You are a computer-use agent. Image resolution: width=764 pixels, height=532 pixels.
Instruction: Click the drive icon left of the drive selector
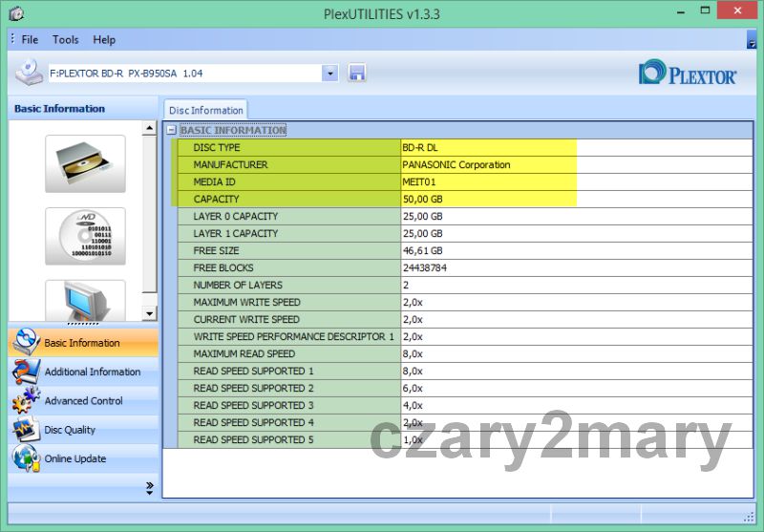[29, 73]
